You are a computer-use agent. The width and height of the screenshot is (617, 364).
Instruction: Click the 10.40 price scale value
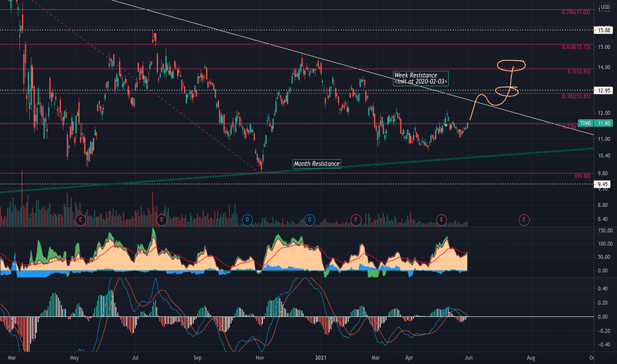[604, 156]
